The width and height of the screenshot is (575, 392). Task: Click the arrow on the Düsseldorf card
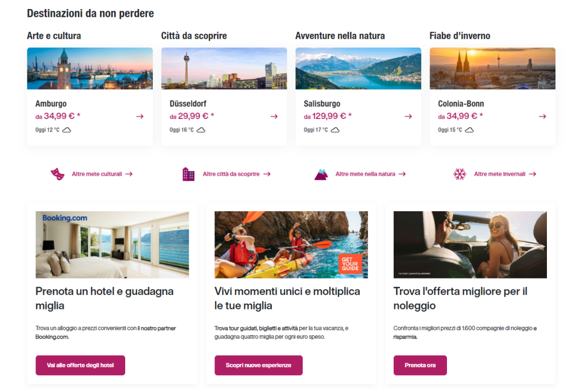[x=274, y=116]
